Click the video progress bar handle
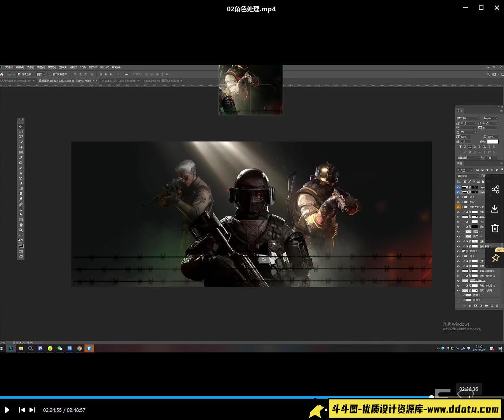This screenshot has width=504, height=420. (x=431, y=397)
